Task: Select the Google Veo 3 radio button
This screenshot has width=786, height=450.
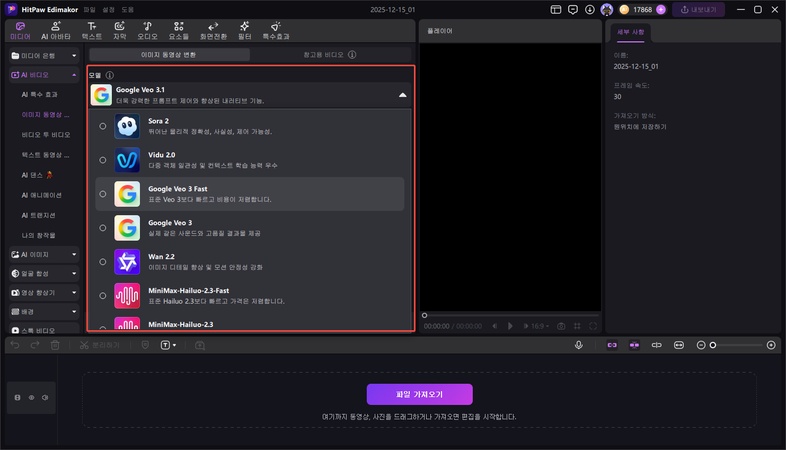Action: click(x=103, y=228)
